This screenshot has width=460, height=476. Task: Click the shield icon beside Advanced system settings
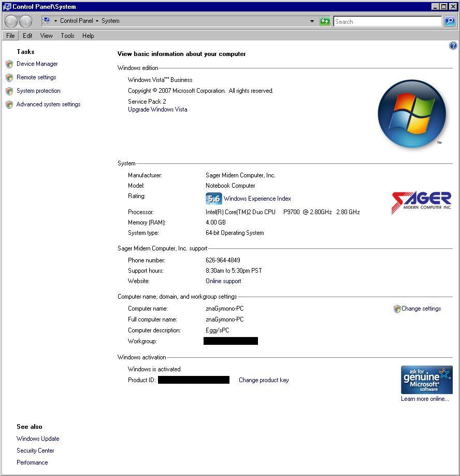pyautogui.click(x=9, y=104)
